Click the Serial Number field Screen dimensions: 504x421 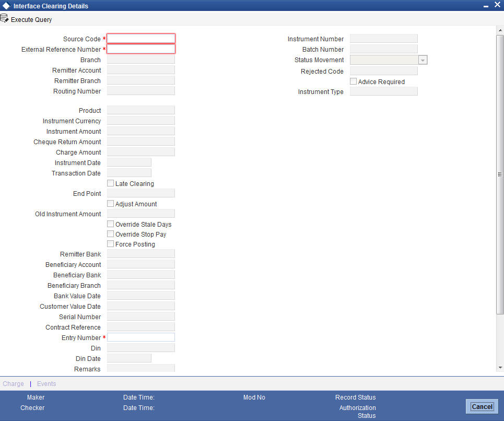(141, 316)
